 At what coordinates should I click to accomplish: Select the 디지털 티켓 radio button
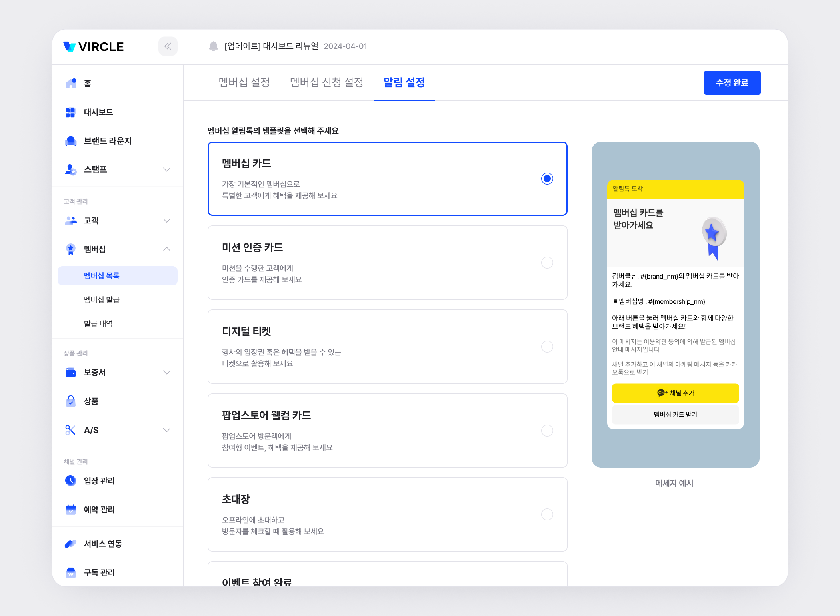click(x=547, y=347)
